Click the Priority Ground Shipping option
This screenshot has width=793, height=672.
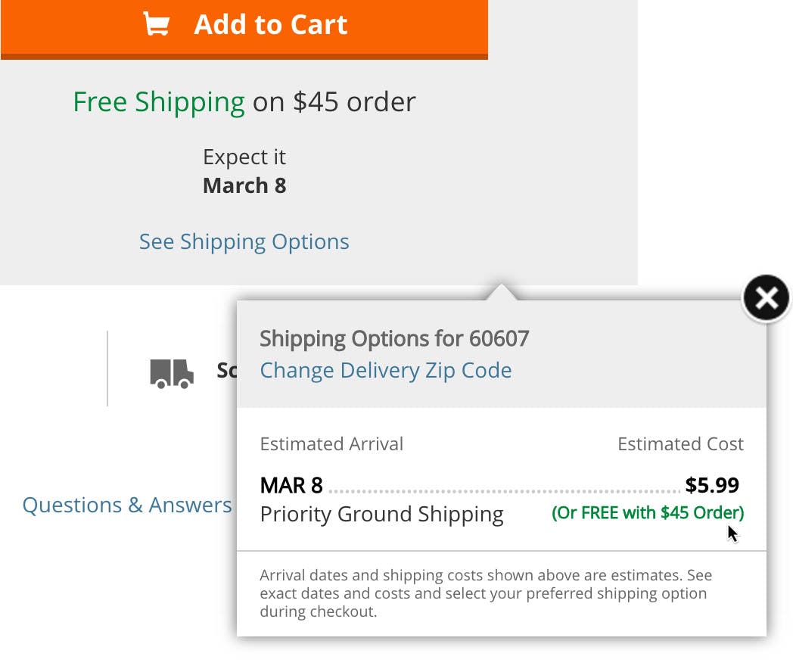[x=381, y=515]
